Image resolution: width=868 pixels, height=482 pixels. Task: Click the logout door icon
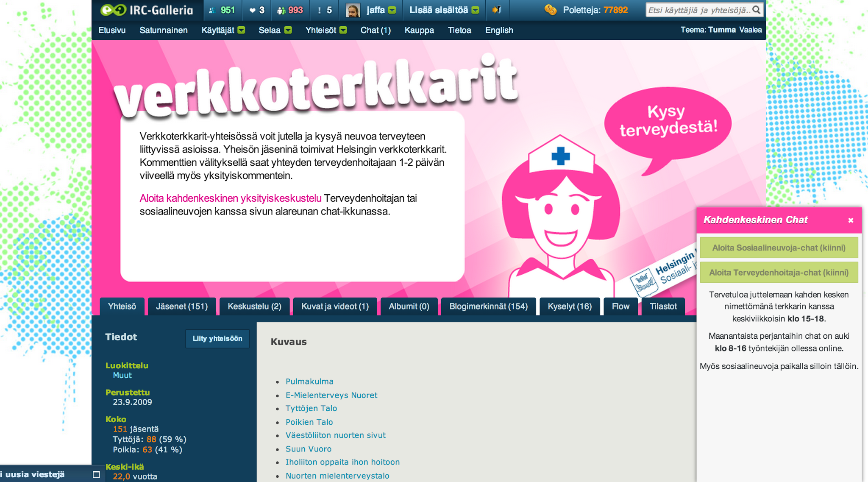click(496, 9)
